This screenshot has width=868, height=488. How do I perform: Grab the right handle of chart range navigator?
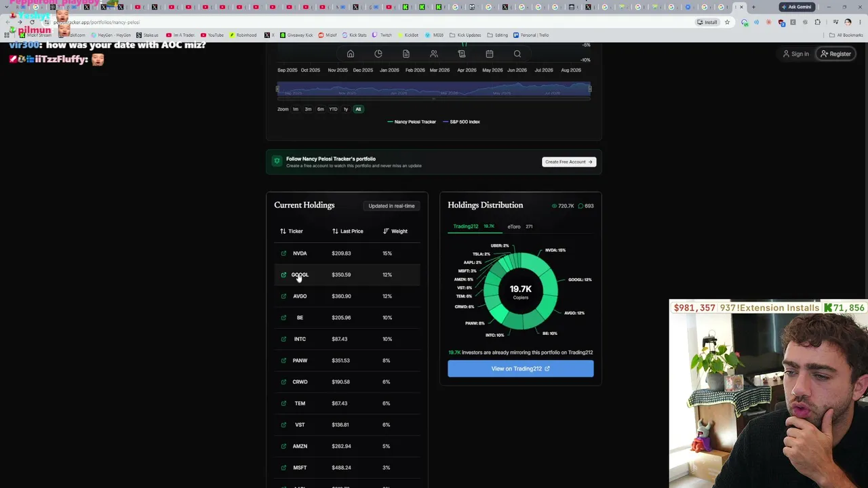[590, 89]
